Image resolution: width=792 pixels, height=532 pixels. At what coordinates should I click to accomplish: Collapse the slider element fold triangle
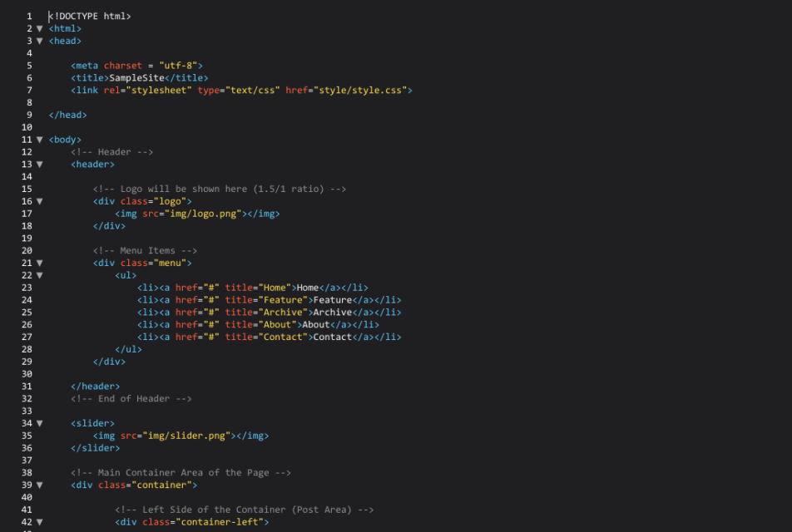39,422
